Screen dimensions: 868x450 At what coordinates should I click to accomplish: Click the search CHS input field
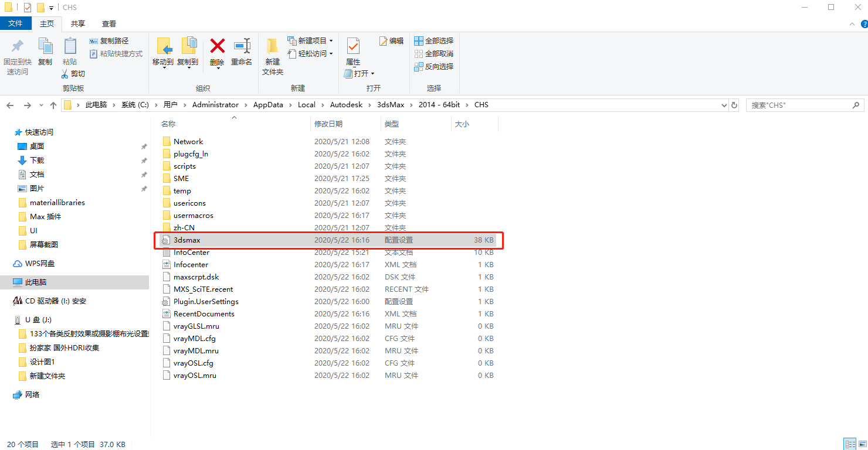(x=805, y=105)
